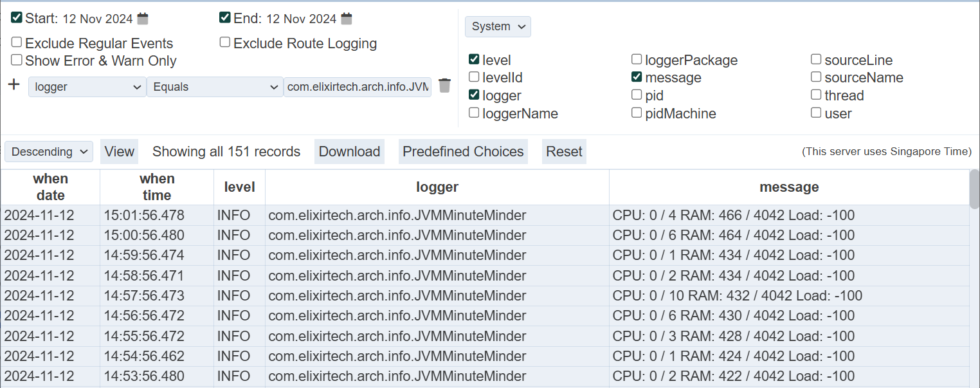Check the Exclude Route Logging option
This screenshot has width=980, height=388.
click(225, 42)
